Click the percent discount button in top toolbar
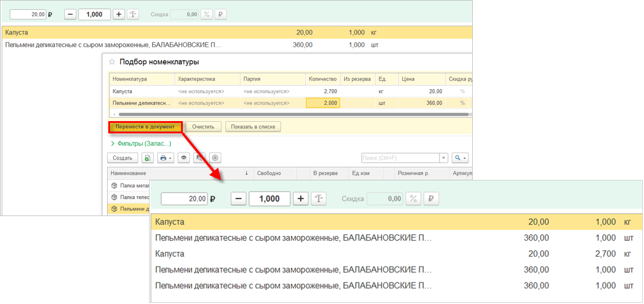Image resolution: width=644 pixels, height=304 pixels. [206, 14]
